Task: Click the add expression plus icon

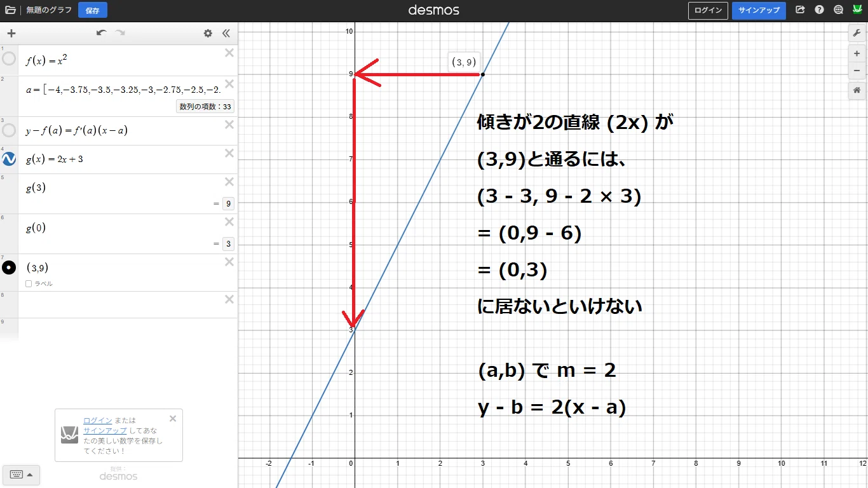Action: pos(11,34)
